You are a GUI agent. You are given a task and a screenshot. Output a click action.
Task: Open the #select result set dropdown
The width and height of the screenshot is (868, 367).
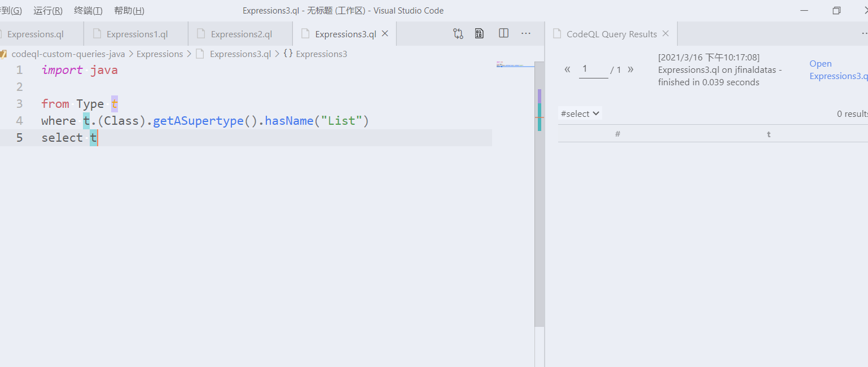[x=580, y=113]
